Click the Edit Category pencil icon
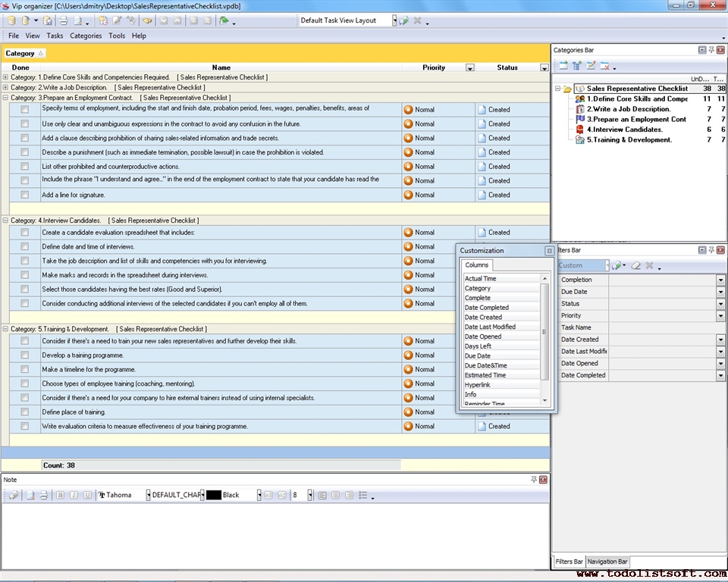Image resolution: width=728 pixels, height=582 pixels. [x=591, y=66]
